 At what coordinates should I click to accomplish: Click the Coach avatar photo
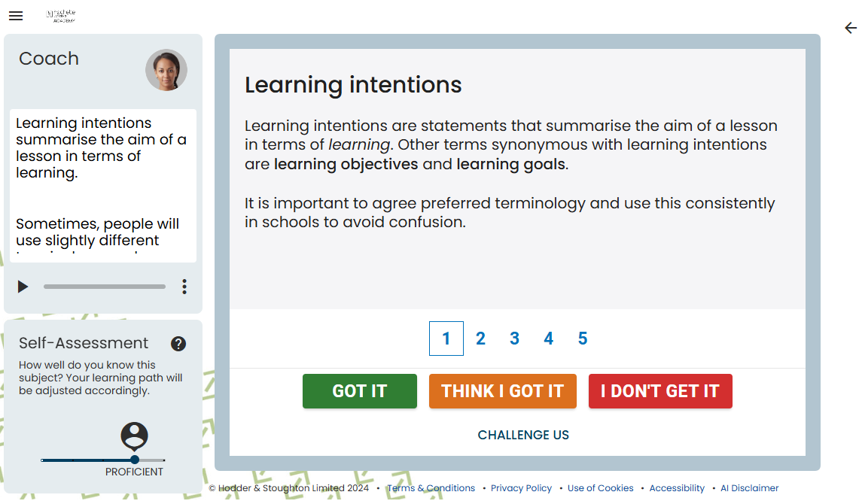[166, 71]
